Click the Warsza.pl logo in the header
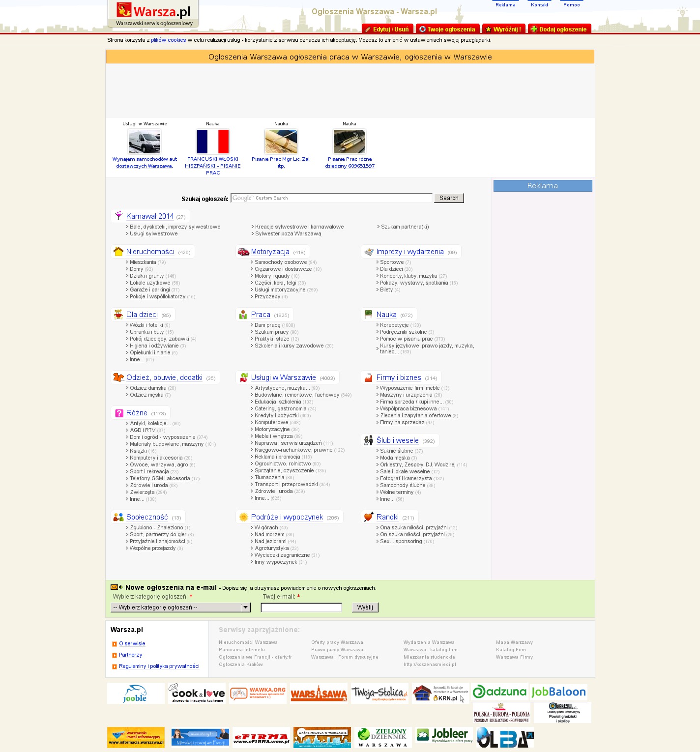 click(153, 14)
